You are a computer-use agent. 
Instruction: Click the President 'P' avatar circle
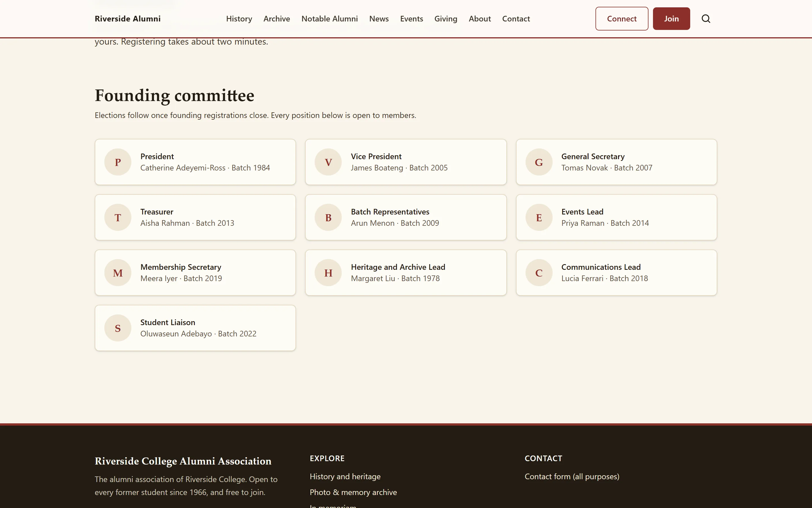tap(118, 162)
